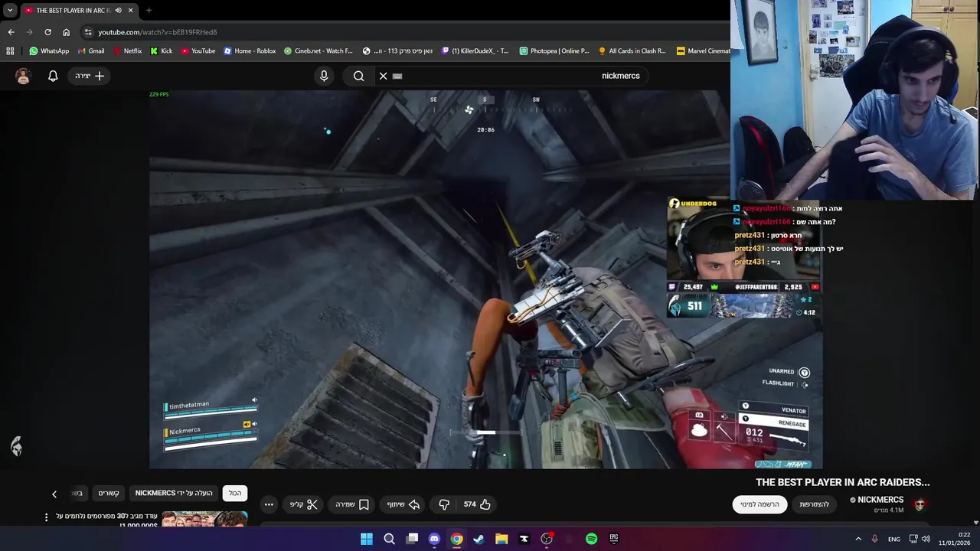Open the on-screen keyboard icon in search
Screen dimensions: 980x551
397,76
